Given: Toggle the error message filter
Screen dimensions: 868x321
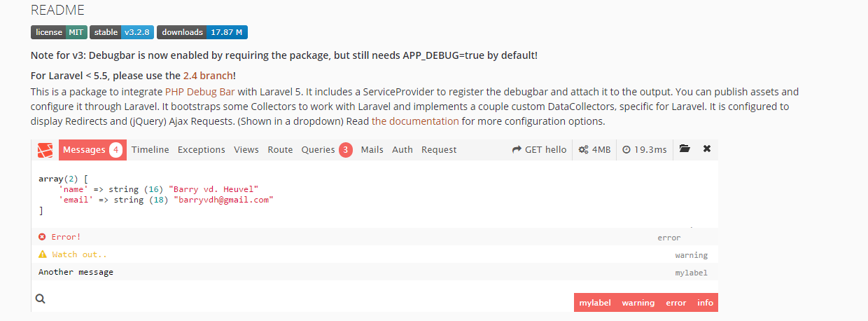Looking at the screenshot, I should (675, 303).
